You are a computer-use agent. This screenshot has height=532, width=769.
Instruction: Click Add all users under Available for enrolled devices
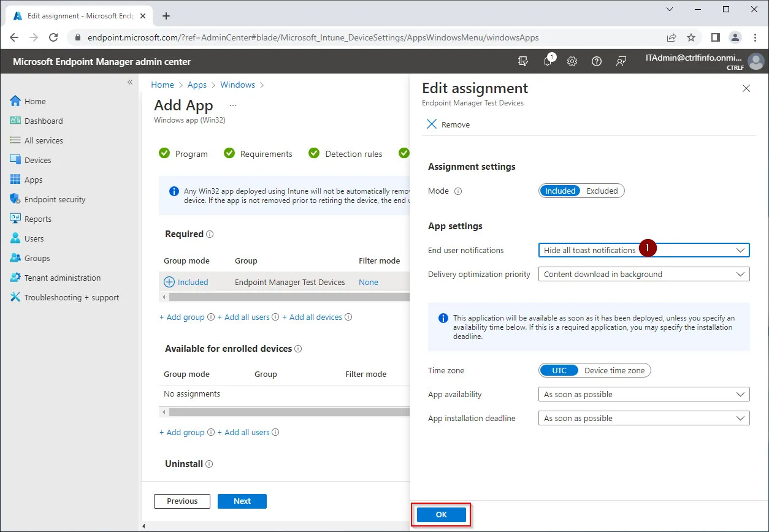click(243, 432)
